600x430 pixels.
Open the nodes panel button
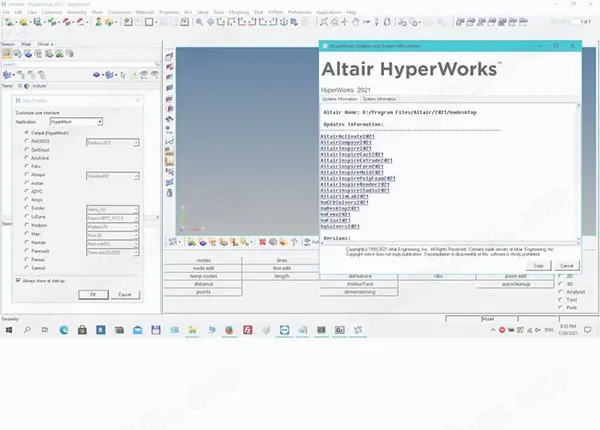(x=203, y=261)
